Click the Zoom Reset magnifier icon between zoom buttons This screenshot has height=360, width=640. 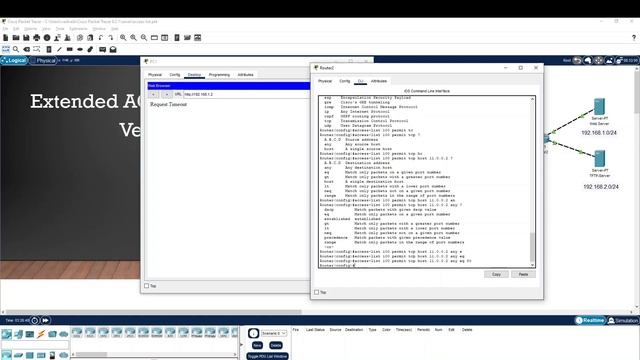click(x=133, y=38)
